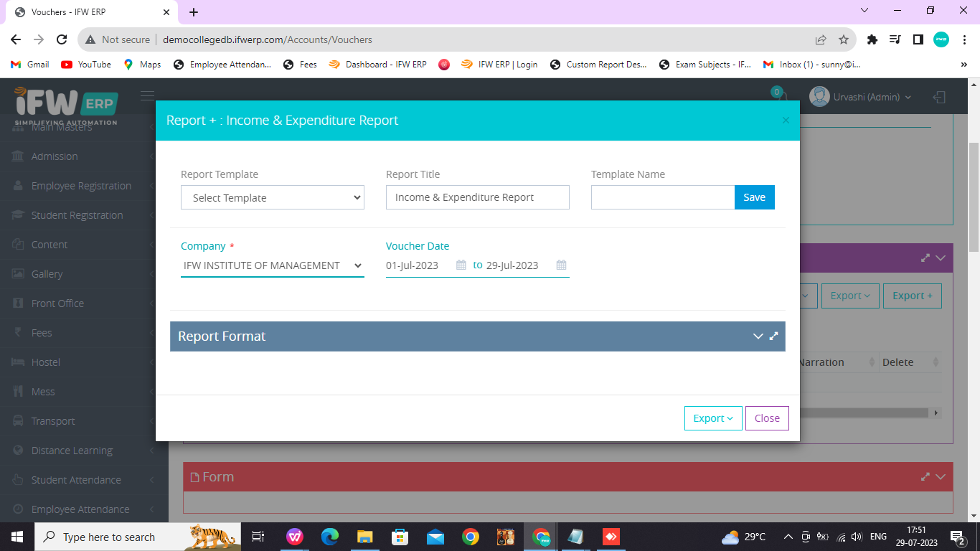Share this page icon in address bar

point(821,39)
